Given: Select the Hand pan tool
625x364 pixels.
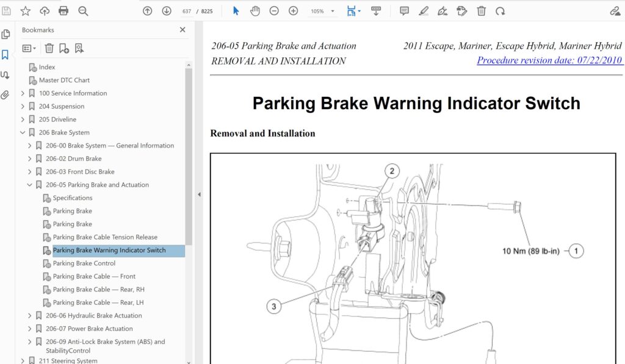Looking at the screenshot, I should pyautogui.click(x=255, y=11).
